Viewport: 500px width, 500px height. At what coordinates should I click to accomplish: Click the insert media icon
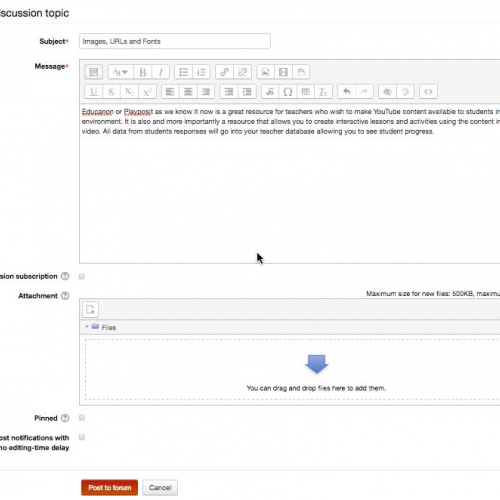(x=283, y=72)
